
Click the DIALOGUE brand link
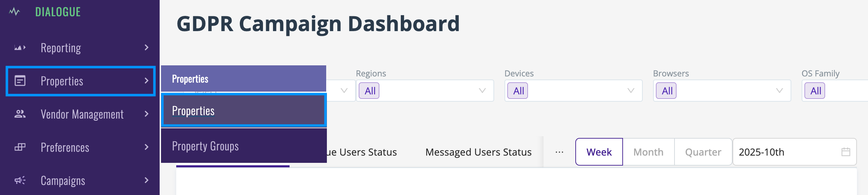[x=58, y=12]
